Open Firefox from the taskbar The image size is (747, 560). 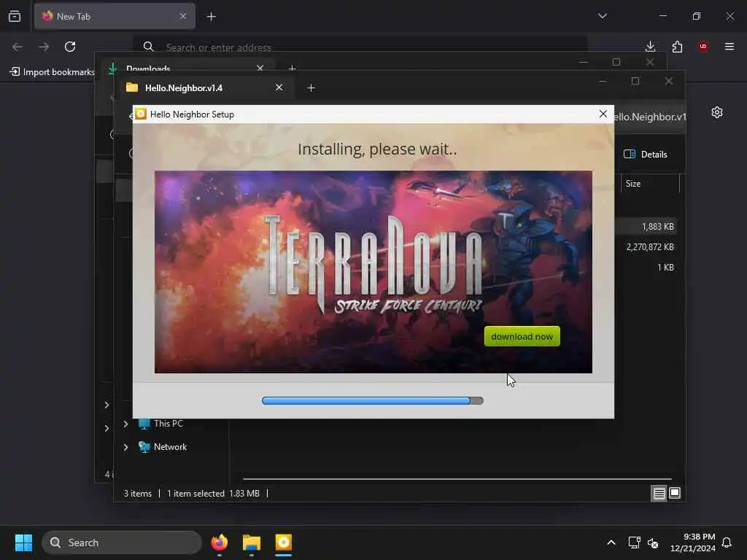click(219, 542)
